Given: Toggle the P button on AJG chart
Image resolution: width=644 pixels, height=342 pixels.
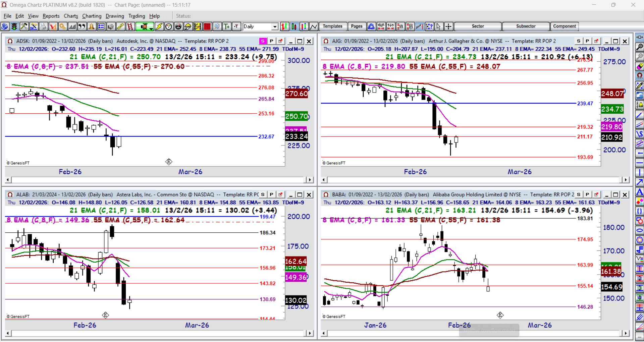Looking at the screenshot, I should tap(587, 41).
